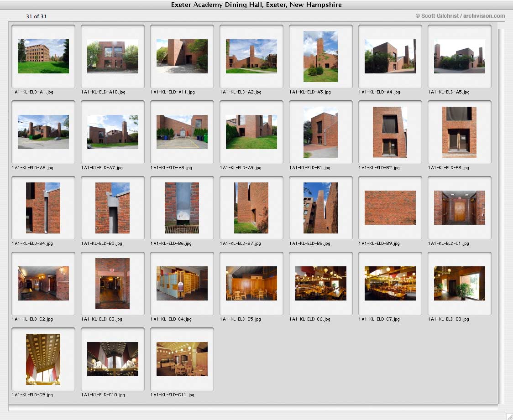This screenshot has width=513, height=420.
Task: Open thumbnail 1A1-KL-ELD-C3.jpg
Action: tap(113, 283)
